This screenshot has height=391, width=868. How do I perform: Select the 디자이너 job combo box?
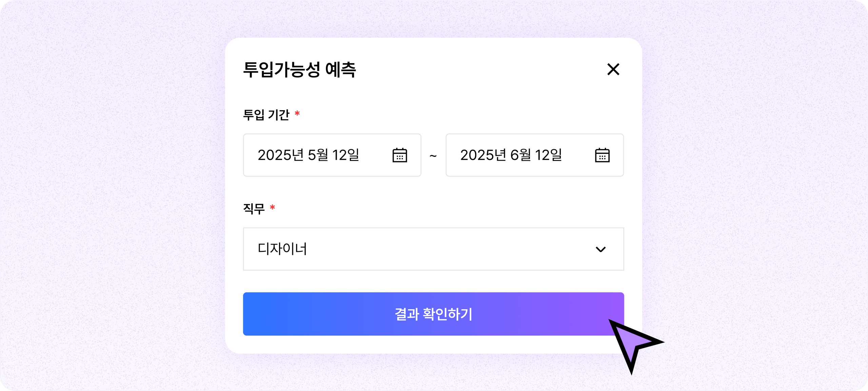coord(433,249)
